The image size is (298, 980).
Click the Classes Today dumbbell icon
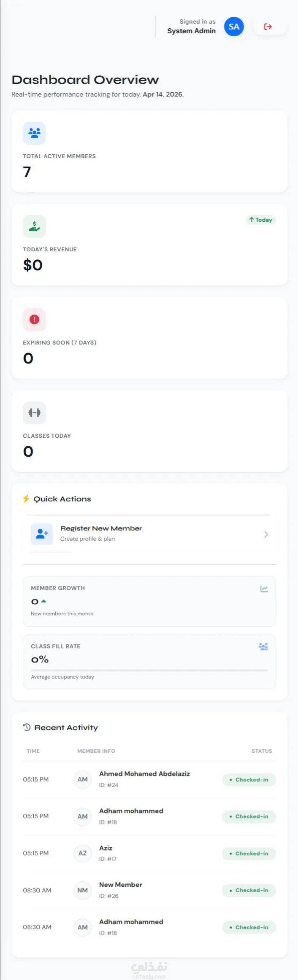(x=34, y=412)
